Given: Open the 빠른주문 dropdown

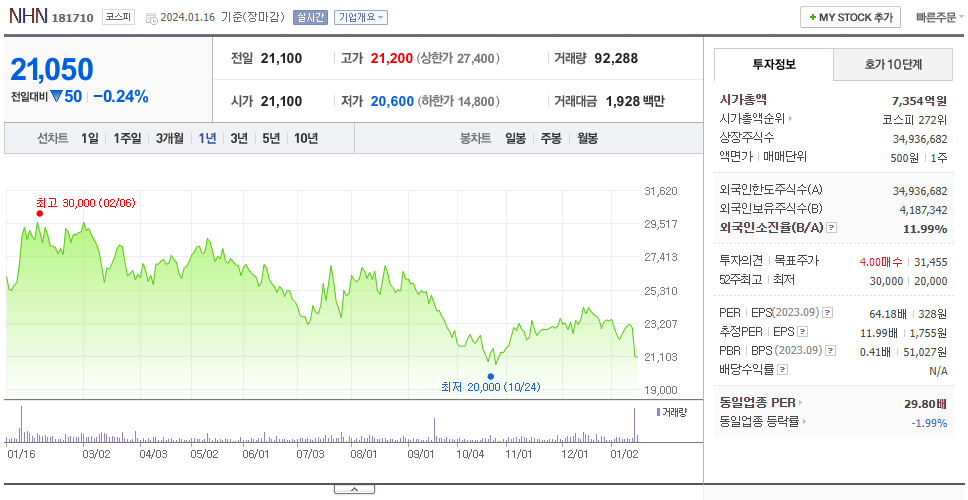Looking at the screenshot, I should pyautogui.click(x=940, y=17).
